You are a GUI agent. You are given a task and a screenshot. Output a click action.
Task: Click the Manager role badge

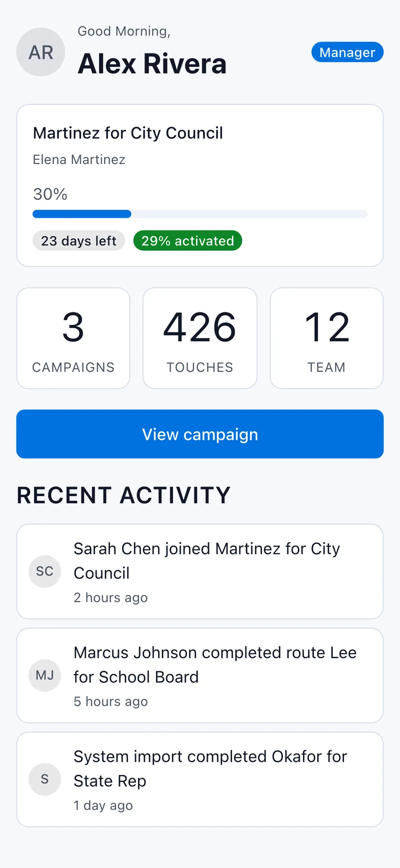click(x=347, y=52)
